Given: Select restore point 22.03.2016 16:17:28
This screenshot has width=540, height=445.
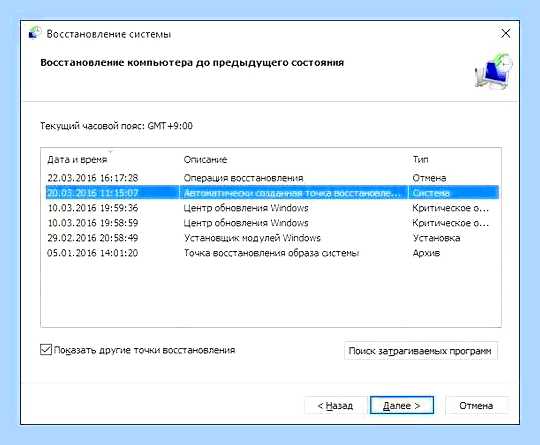Looking at the screenshot, I should [x=272, y=178].
